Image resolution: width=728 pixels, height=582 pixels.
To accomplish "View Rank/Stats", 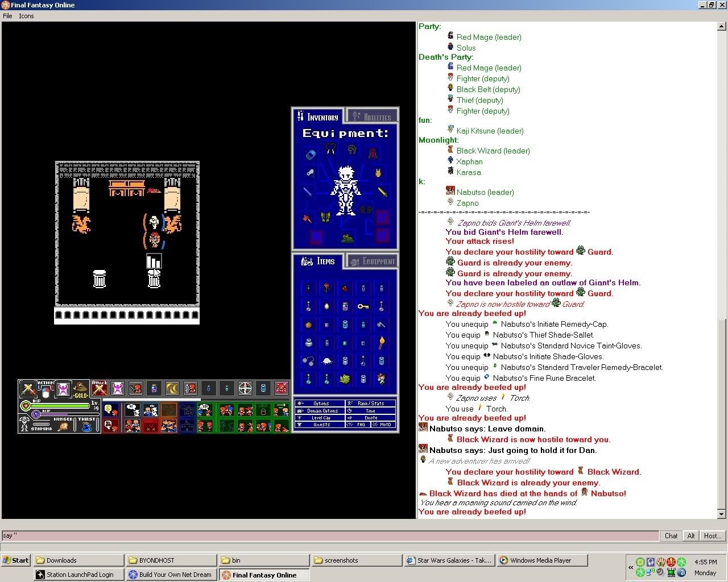I will point(370,404).
